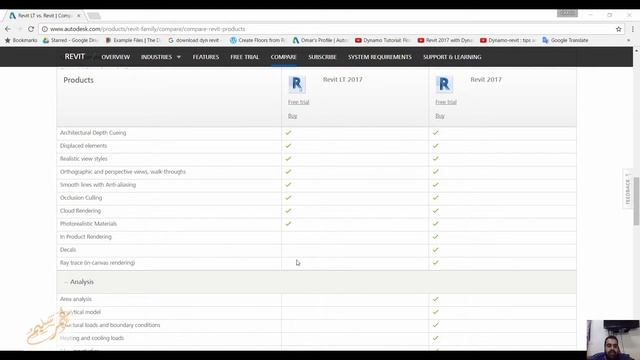Click Free trial link under Revit LT 2017
Viewport: 640px width, 360px height.
point(298,102)
